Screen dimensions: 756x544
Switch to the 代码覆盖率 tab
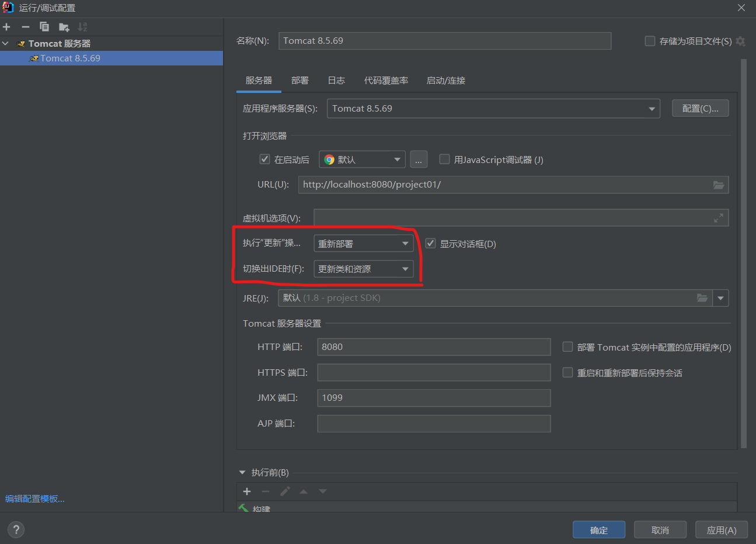(x=386, y=81)
